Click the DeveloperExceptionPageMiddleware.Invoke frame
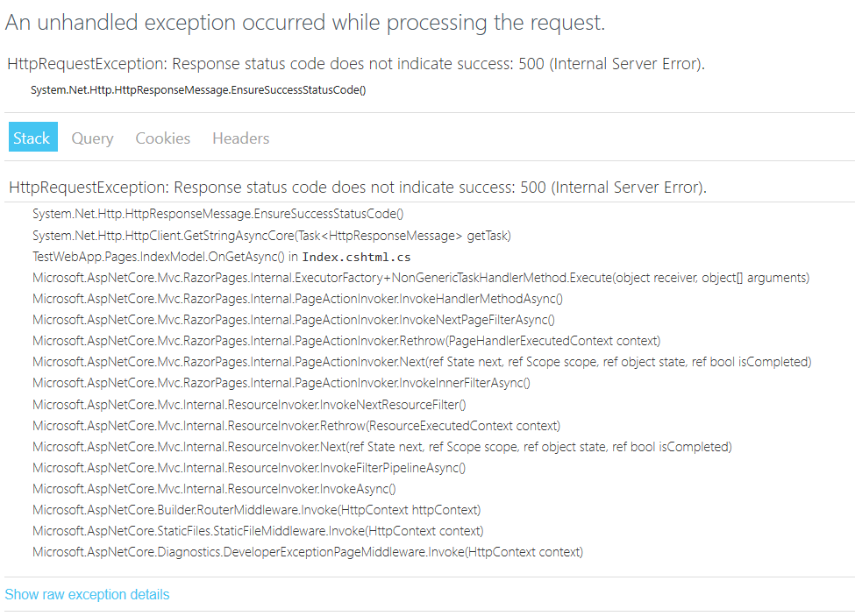 (x=307, y=552)
